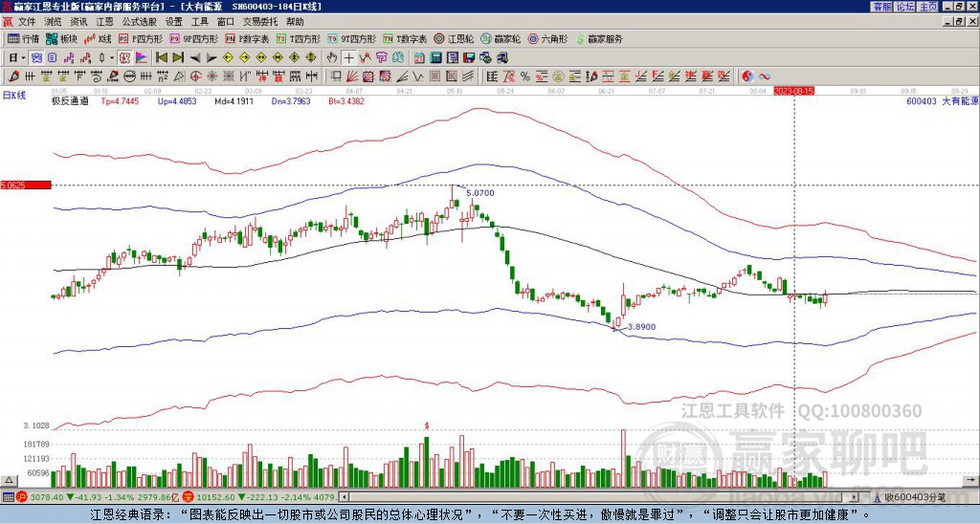Step chart left with black left arrow

[195, 57]
